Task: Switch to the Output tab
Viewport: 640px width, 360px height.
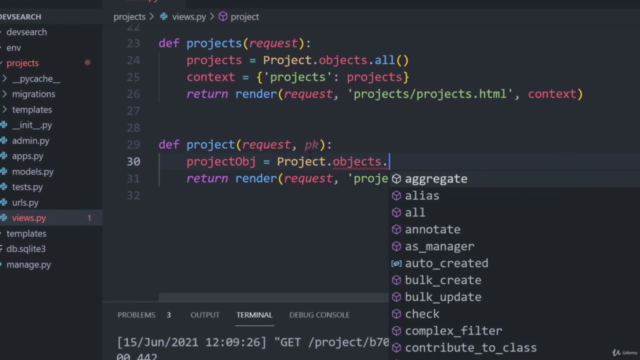Action: pyautogui.click(x=205, y=315)
